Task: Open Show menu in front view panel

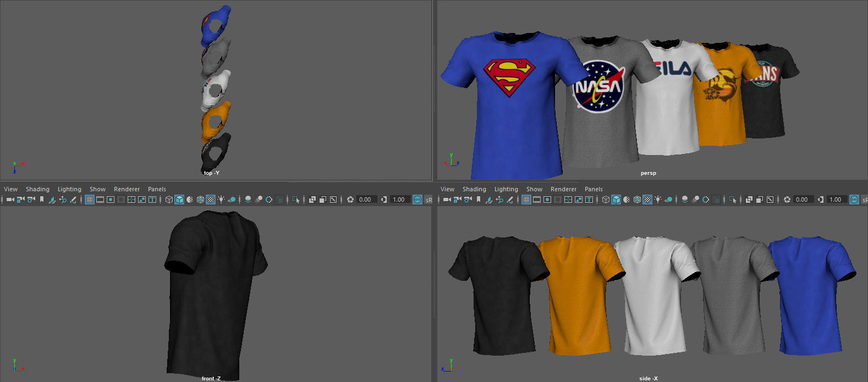Action: tap(97, 189)
